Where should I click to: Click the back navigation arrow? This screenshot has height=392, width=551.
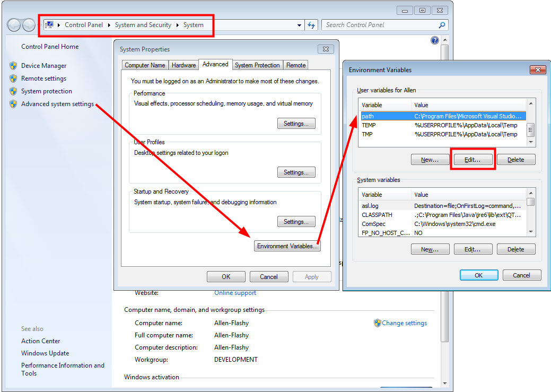pos(15,24)
